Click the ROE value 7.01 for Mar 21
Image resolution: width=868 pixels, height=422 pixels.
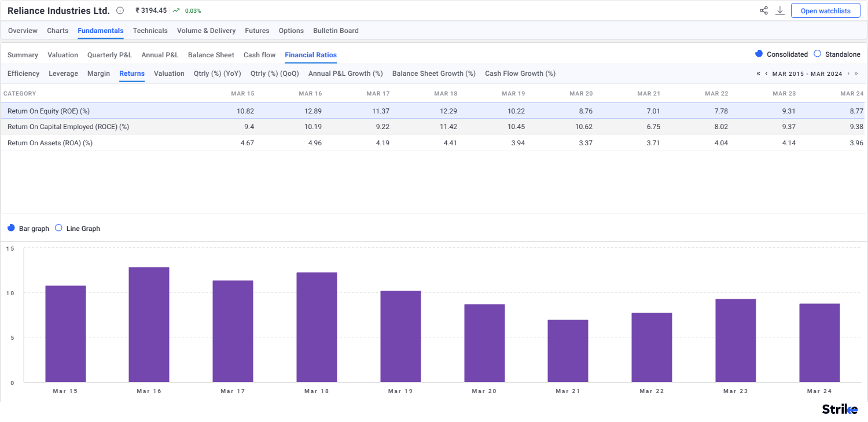tap(653, 111)
